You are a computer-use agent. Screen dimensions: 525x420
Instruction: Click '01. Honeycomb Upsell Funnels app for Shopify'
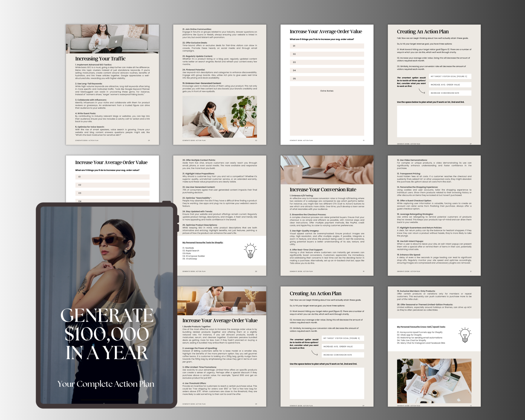(x=420, y=332)
